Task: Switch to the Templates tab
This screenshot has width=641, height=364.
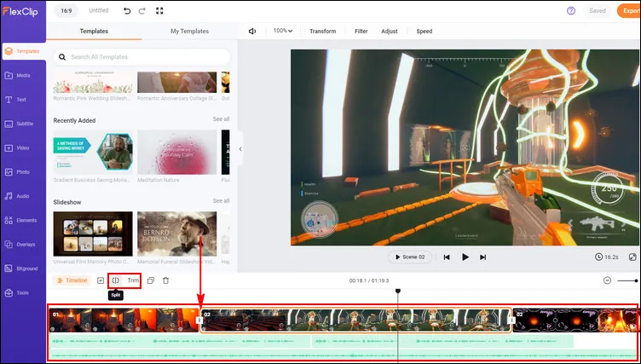Action: (x=94, y=31)
